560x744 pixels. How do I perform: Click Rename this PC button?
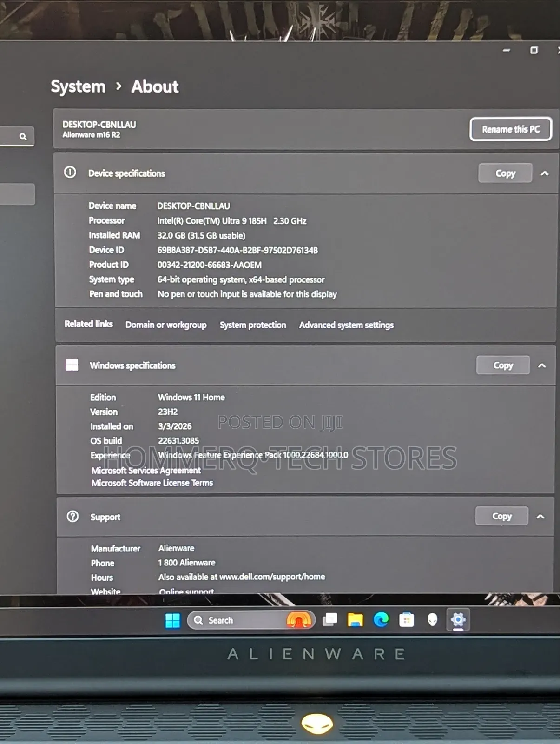coord(511,129)
